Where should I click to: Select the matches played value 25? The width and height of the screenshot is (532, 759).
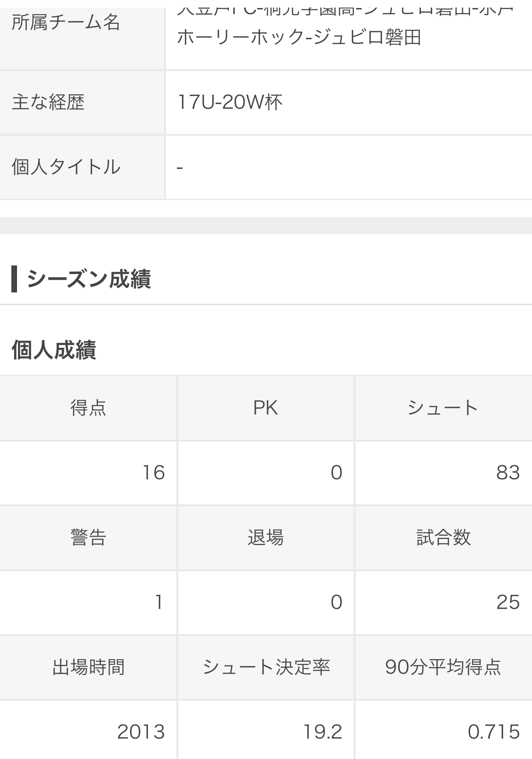(x=508, y=602)
